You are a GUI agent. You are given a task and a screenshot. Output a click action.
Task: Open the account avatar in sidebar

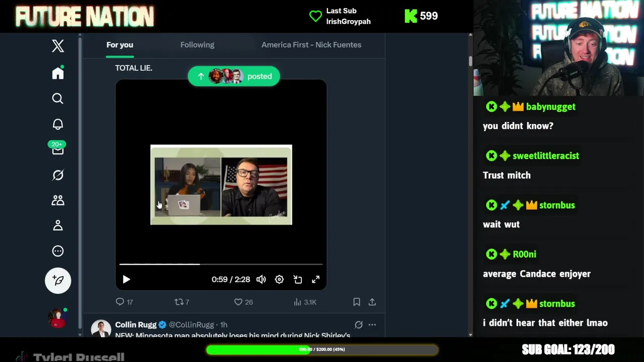(x=58, y=318)
